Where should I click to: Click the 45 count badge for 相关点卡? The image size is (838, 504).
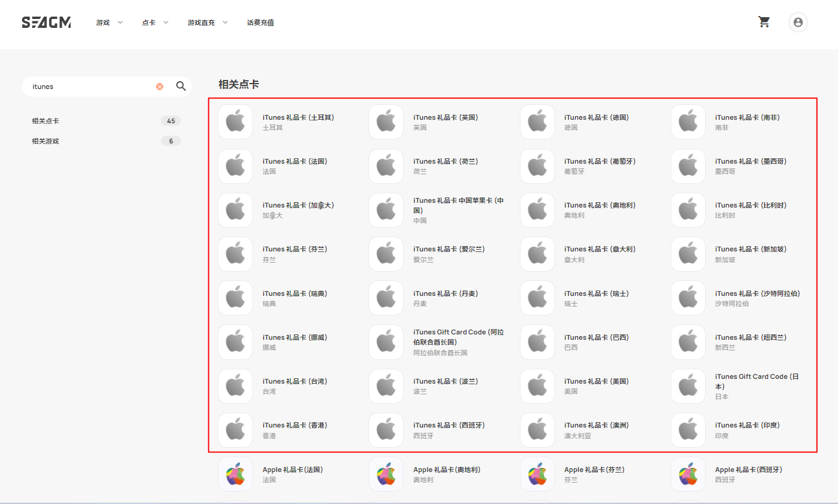point(171,121)
